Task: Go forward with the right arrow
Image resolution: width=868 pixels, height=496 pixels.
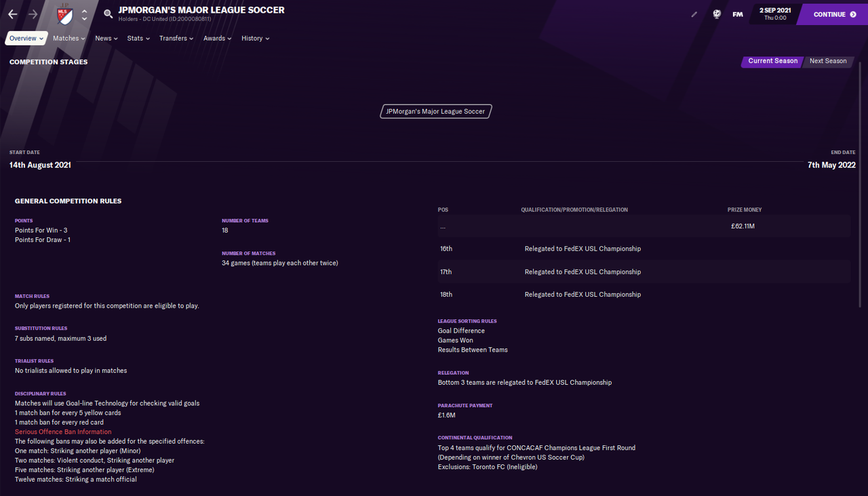Action: click(33, 14)
